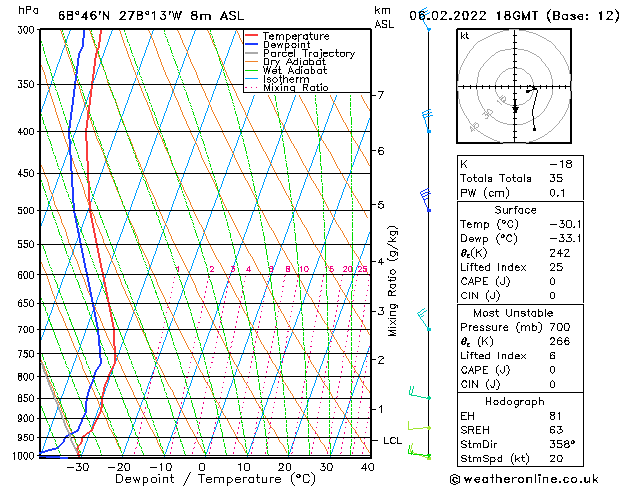Select the Wet Adiabat legend entry
629x486 pixels.
point(295,70)
